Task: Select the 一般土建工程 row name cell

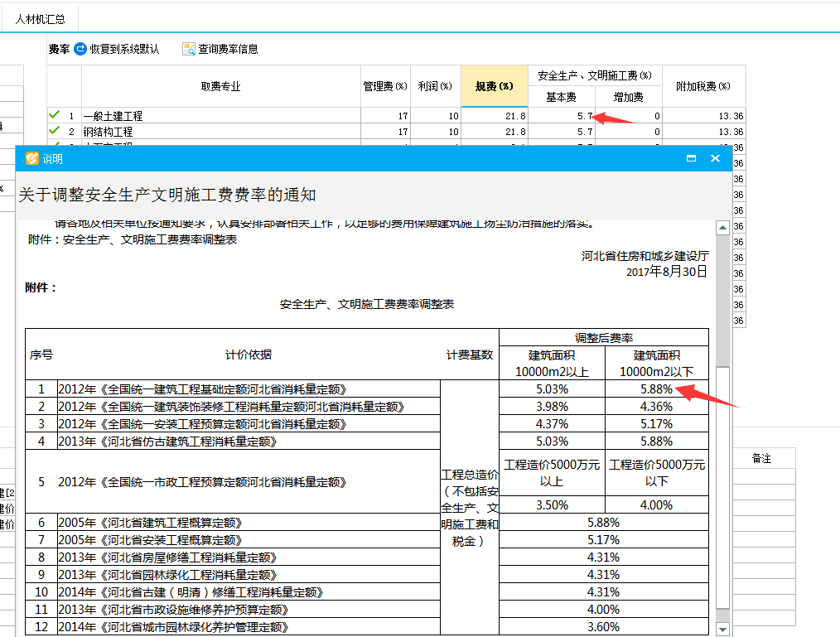Action: point(220,116)
